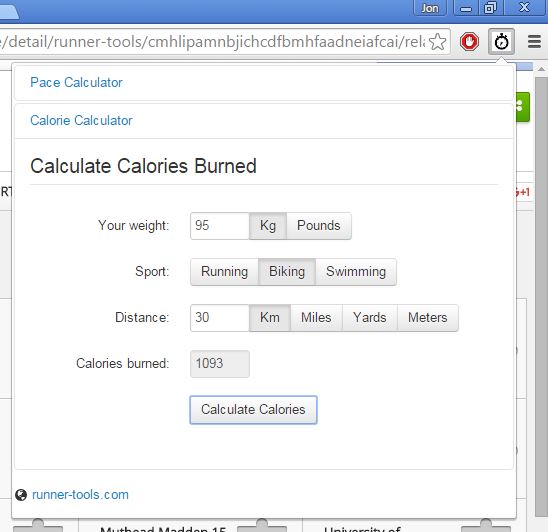Click the red AdBlock stop-hand icon

coord(469,42)
